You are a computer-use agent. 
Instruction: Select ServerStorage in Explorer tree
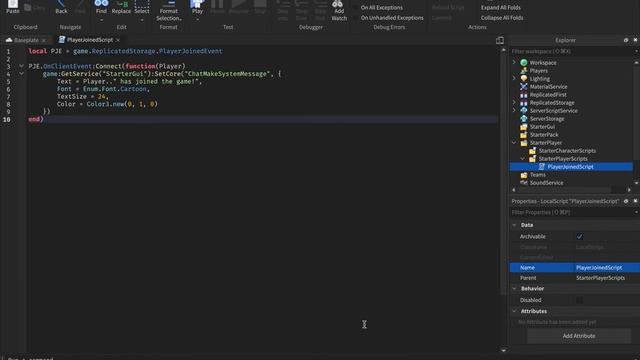pyautogui.click(x=547, y=118)
